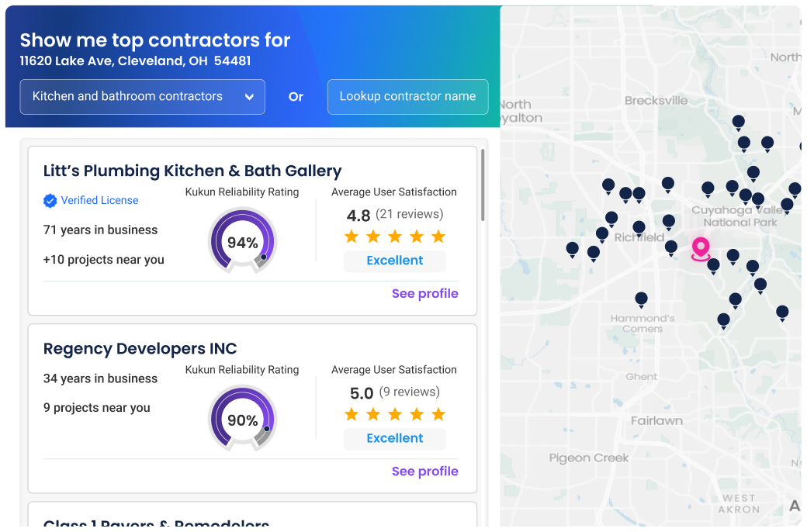
Task: Click the Verified License link text
Action: tap(99, 200)
